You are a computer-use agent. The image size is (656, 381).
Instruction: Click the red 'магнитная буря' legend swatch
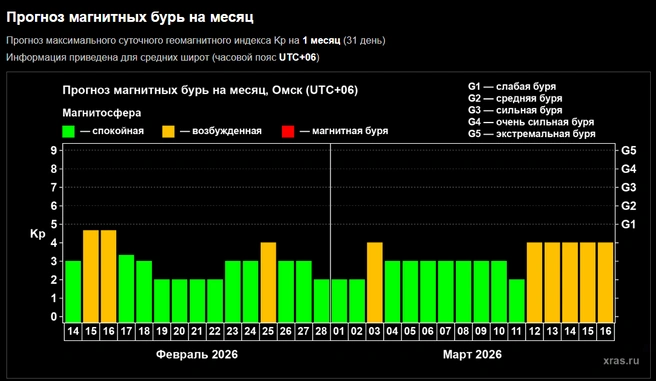tap(288, 131)
